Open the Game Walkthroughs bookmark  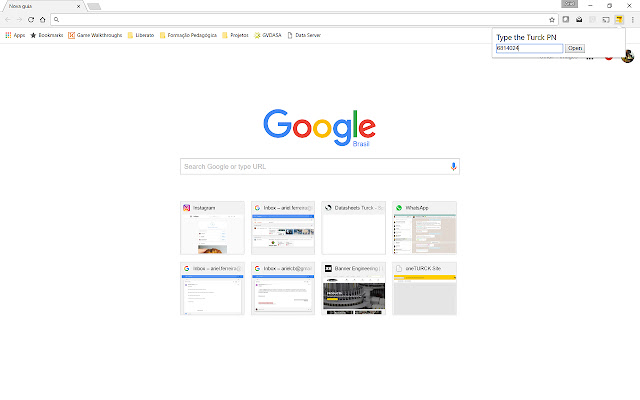(95, 35)
